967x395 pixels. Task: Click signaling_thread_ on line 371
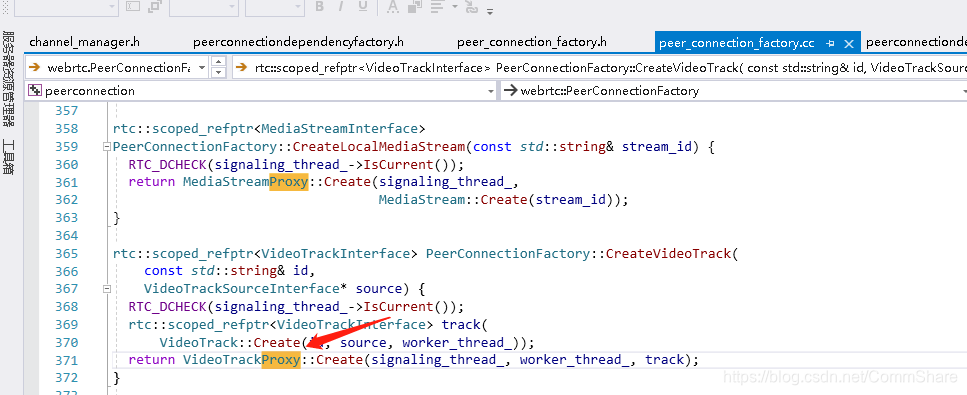(x=438, y=360)
